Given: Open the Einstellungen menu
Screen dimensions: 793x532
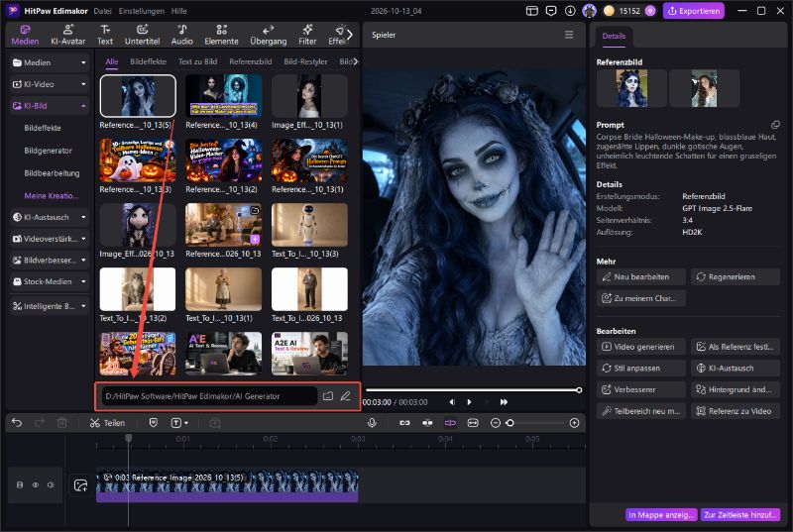Looking at the screenshot, I should click(x=142, y=11).
